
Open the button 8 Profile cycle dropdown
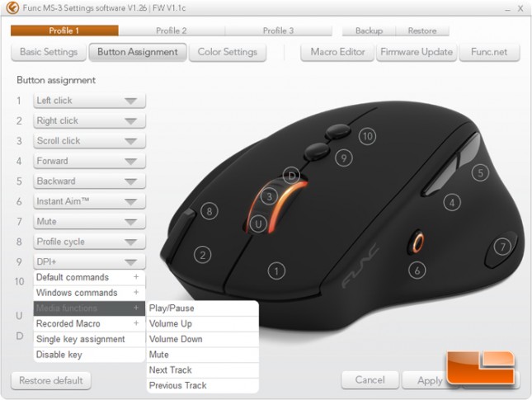(90, 242)
